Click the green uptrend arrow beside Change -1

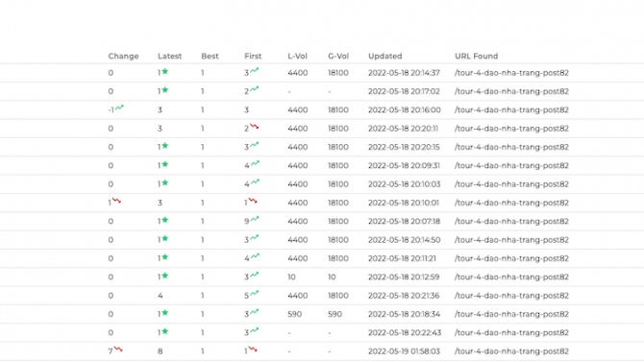pyautogui.click(x=119, y=108)
